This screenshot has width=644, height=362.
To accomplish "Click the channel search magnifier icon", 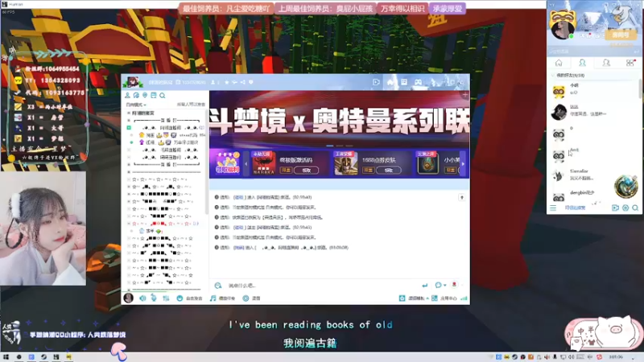I will [x=163, y=95].
